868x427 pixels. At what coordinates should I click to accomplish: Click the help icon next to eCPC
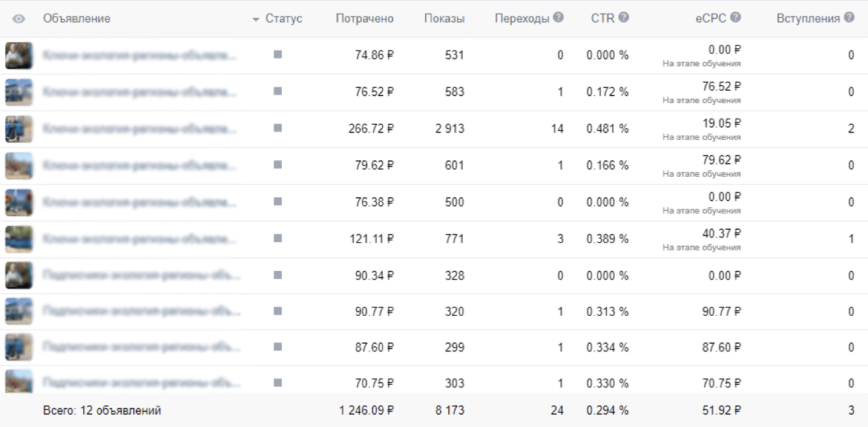(736, 18)
